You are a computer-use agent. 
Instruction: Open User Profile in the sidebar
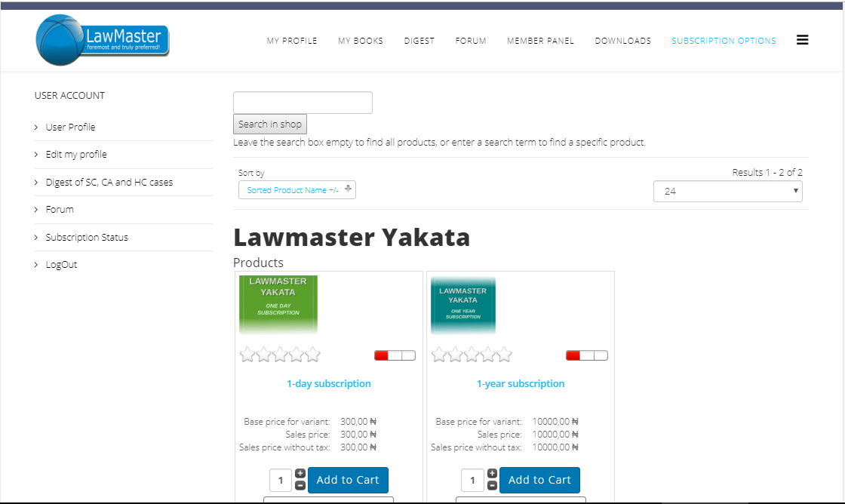[x=71, y=128]
